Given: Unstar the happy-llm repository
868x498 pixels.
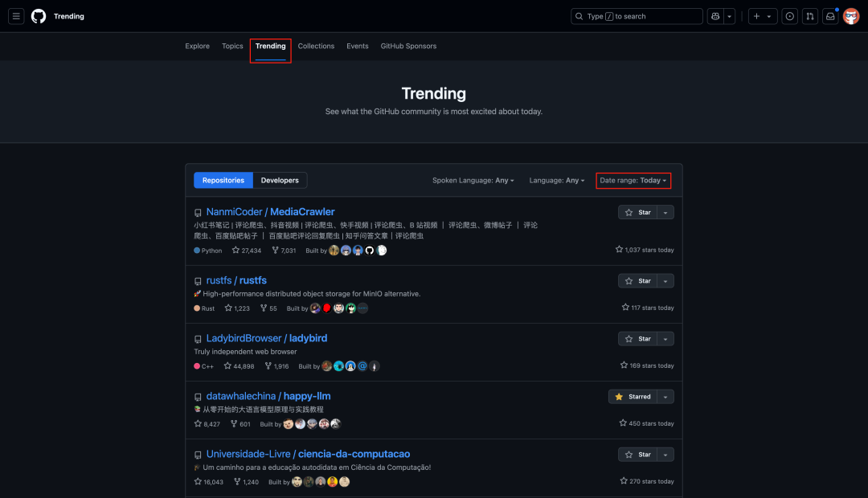Looking at the screenshot, I should (x=635, y=396).
